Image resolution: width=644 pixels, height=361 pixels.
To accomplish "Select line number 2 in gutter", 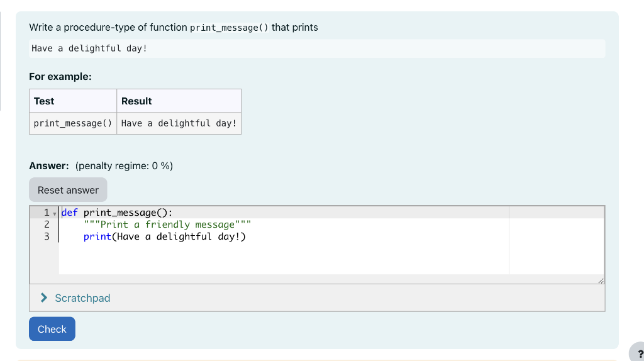I will (x=46, y=225).
